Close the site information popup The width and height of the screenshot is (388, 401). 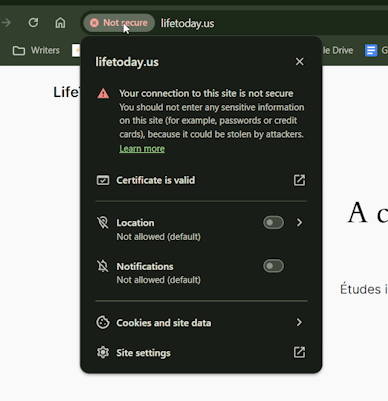299,62
